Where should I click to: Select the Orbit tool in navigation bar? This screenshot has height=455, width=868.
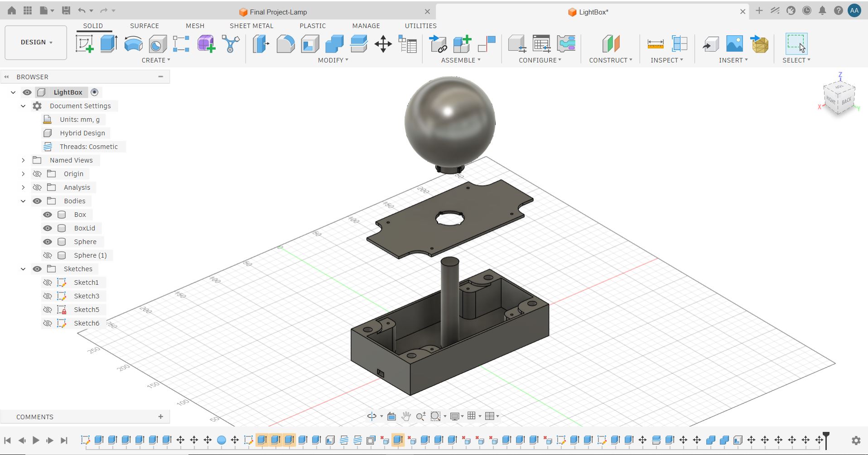372,416
